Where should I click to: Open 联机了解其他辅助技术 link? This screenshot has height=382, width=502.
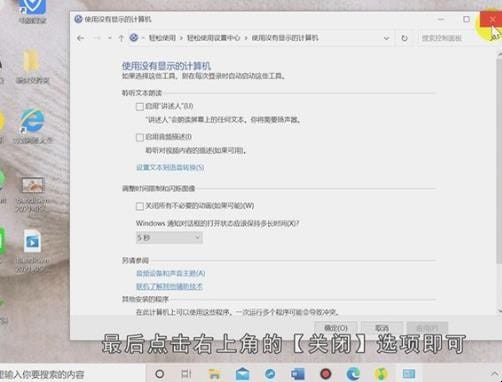tap(169, 286)
